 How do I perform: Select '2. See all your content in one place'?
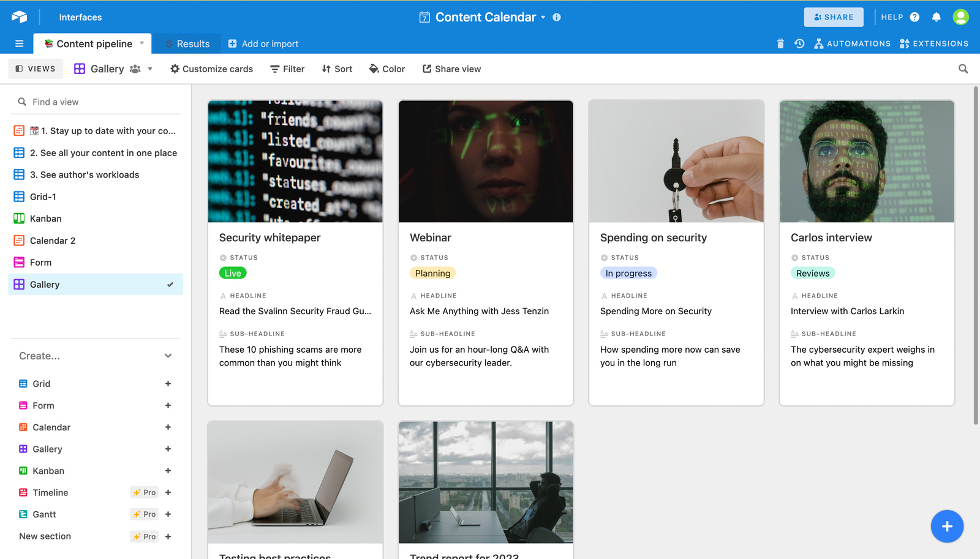coord(96,153)
